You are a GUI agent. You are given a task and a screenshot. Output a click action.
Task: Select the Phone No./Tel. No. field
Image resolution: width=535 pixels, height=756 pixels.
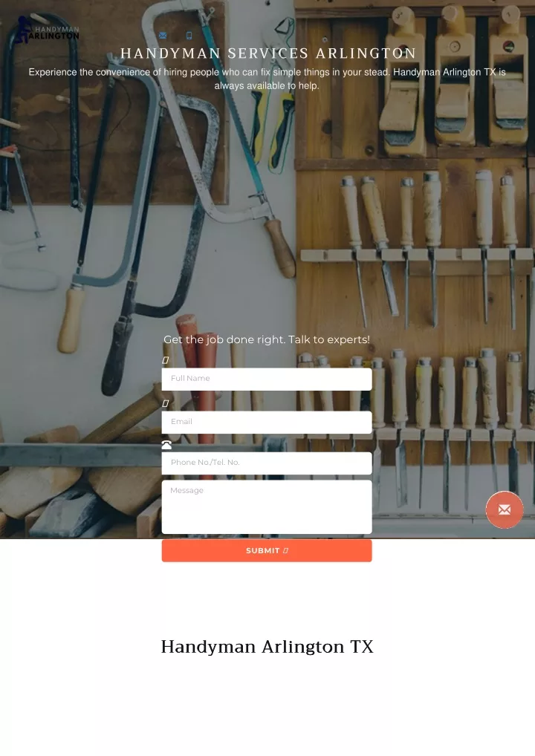[267, 463]
